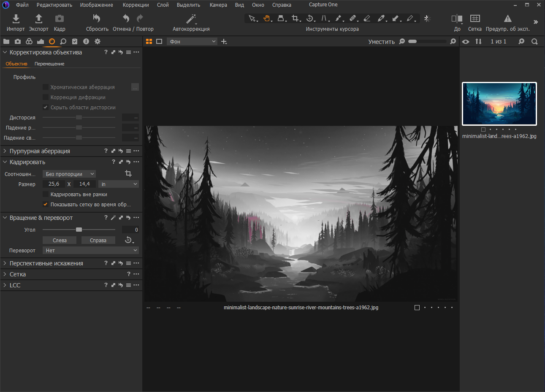
Task: Collapse Вращение & переворот panel
Action: 5,218
